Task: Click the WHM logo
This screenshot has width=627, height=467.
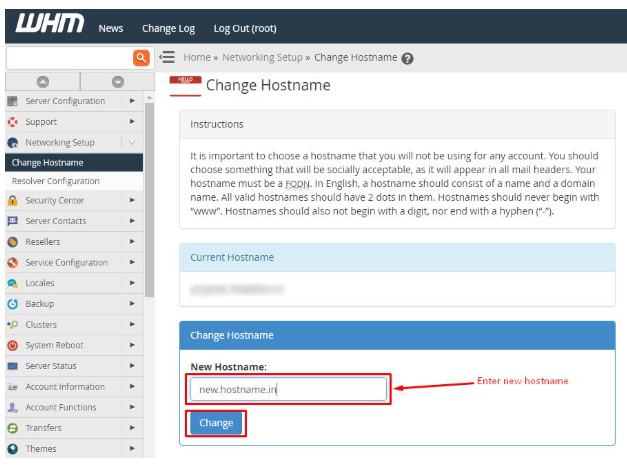Action: click(50, 23)
